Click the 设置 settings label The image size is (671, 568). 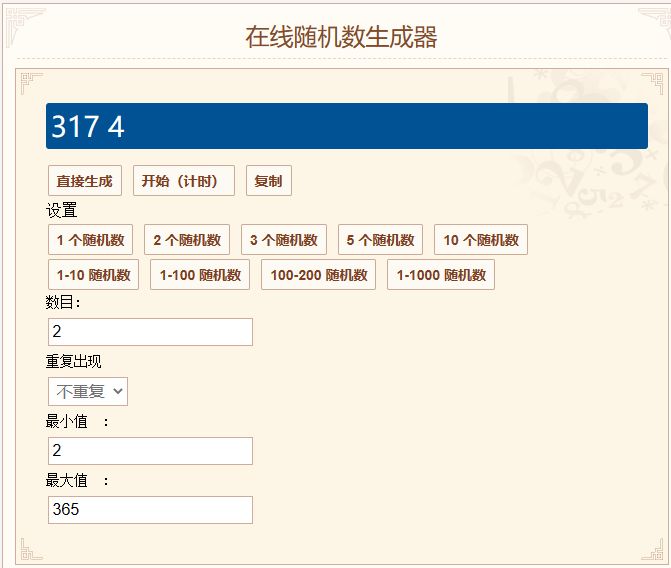(x=61, y=211)
